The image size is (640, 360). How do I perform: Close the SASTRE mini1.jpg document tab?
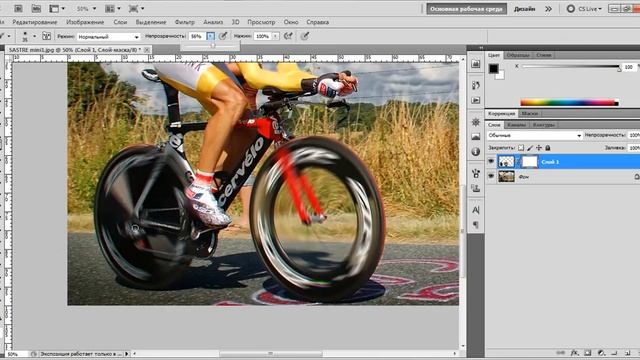point(147,50)
